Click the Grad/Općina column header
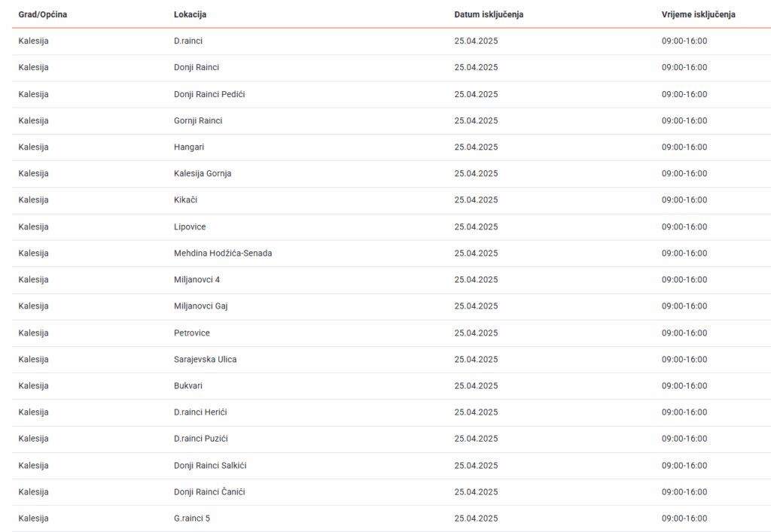The width and height of the screenshot is (771, 532). (42, 14)
